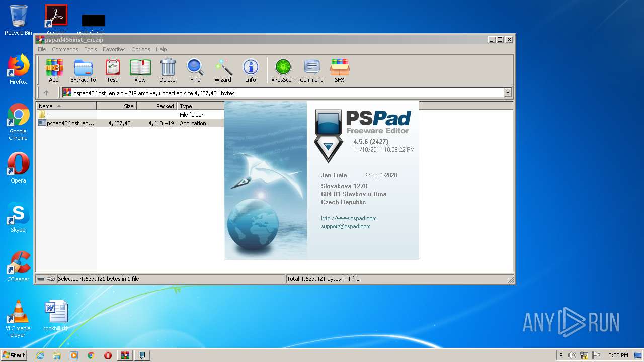Expand the archive path dropdown arrow
Viewport: 644px width, 362px height.
(508, 93)
